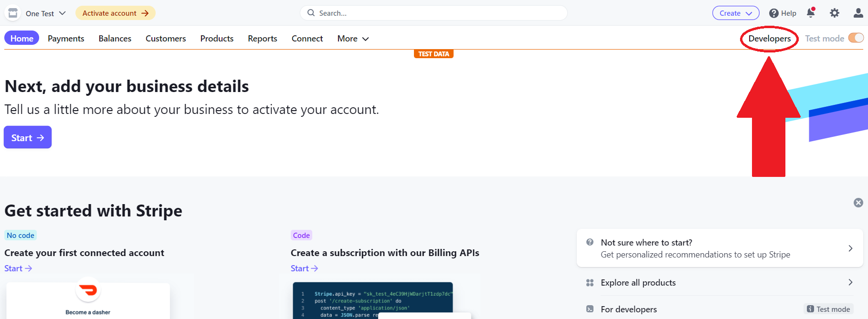Click the For developers terminal icon
The image size is (868, 319).
point(590,309)
